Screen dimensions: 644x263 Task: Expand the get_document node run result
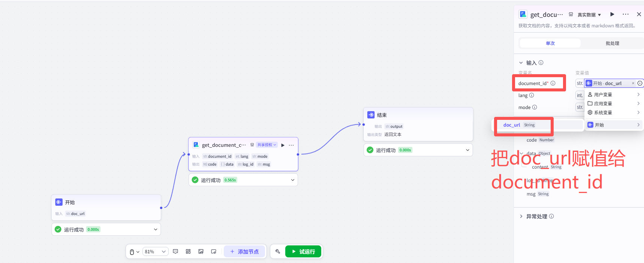(293, 180)
